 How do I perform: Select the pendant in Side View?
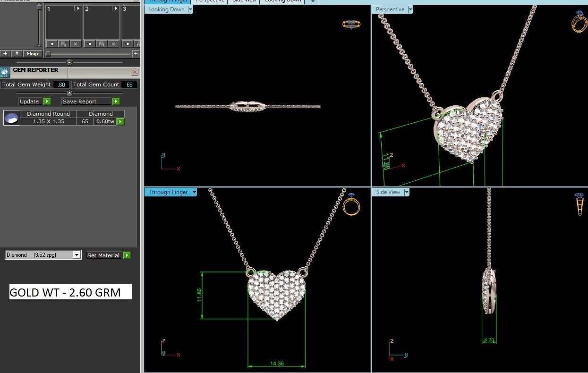489,290
